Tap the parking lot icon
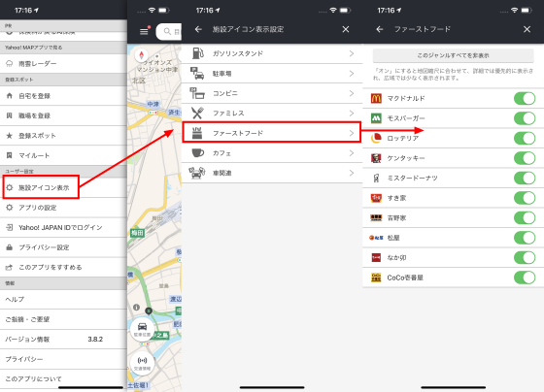The image size is (544, 392). [x=197, y=73]
